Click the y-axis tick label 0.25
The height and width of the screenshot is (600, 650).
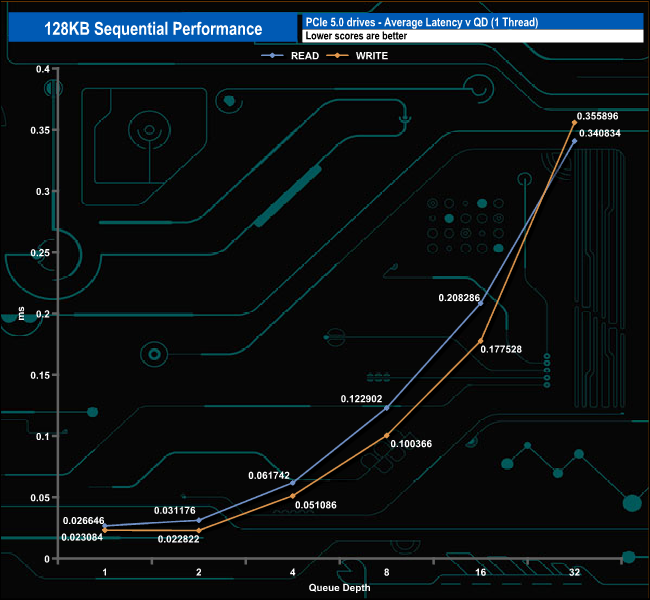coord(40,253)
